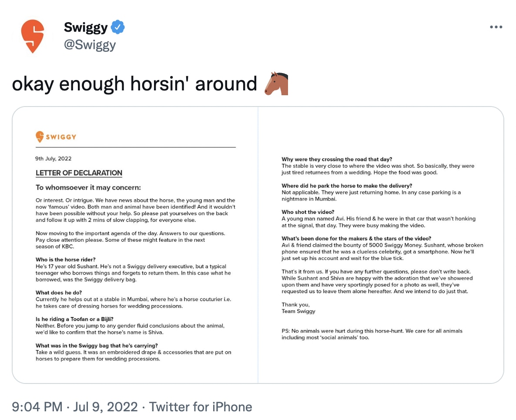
Task: Click the "Twitter for iPhone" source link
Action: tap(201, 407)
